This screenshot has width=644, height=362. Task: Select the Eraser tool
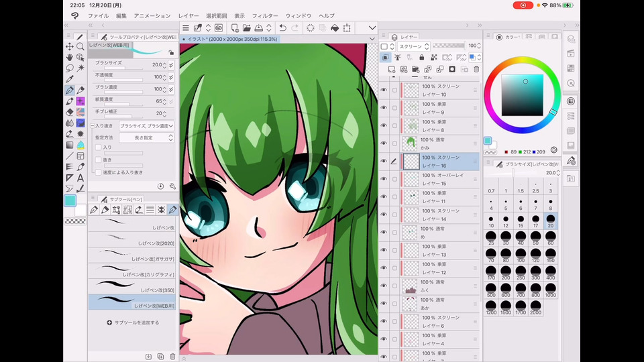(x=70, y=112)
